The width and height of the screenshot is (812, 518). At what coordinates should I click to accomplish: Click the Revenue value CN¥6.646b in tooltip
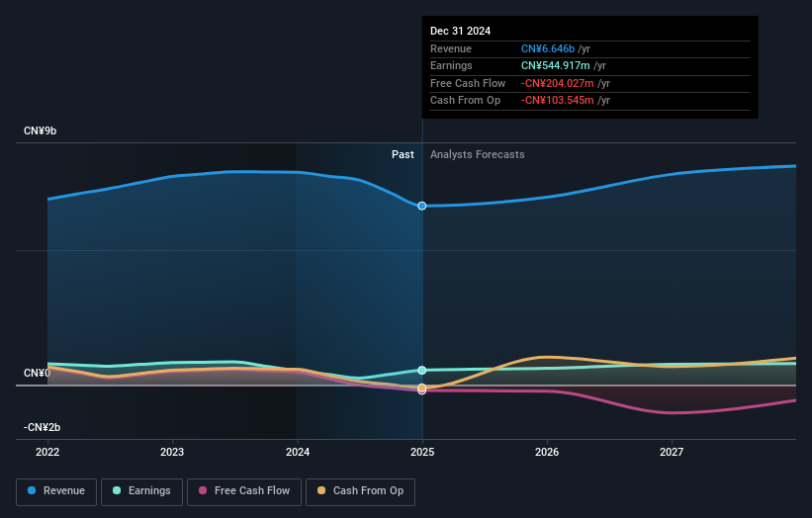pyautogui.click(x=548, y=48)
